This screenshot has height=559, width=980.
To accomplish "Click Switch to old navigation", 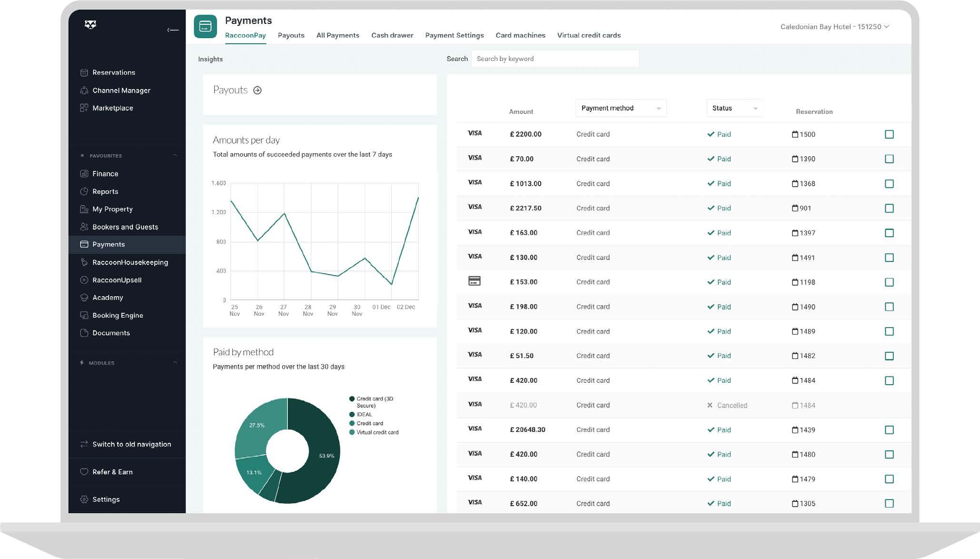I will [x=131, y=444].
